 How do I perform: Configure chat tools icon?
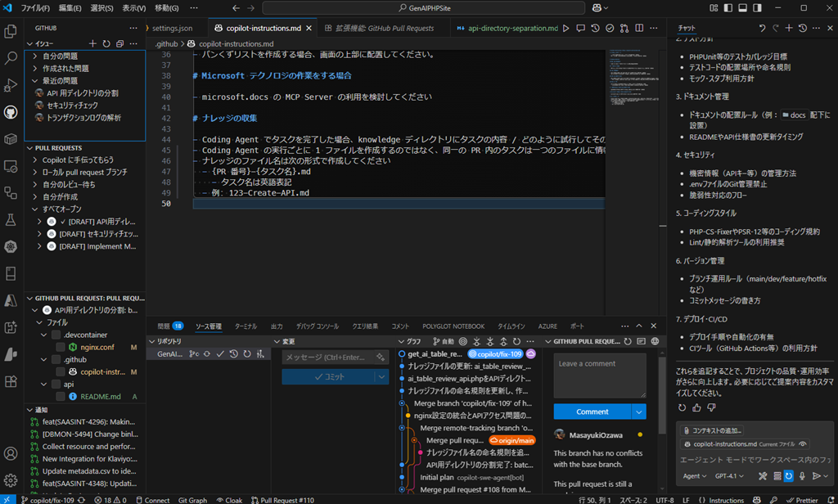click(x=763, y=475)
